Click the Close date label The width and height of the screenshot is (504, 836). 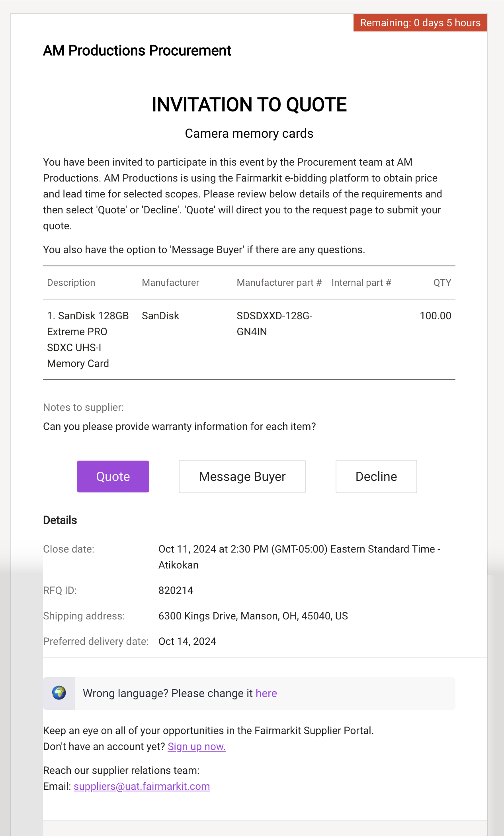[x=68, y=549]
